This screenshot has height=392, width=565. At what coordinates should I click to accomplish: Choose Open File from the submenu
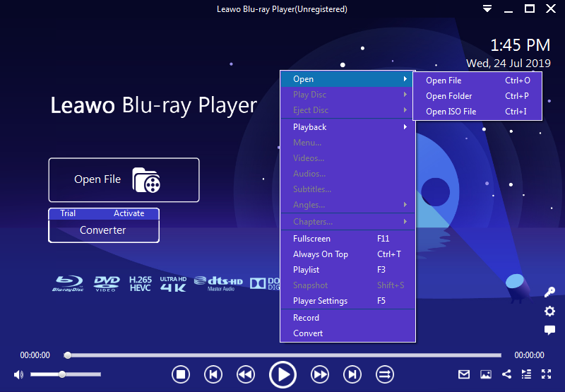coord(477,81)
